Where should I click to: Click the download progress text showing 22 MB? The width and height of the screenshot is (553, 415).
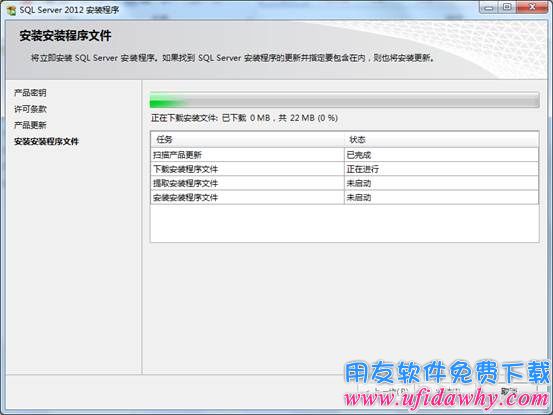point(244,118)
